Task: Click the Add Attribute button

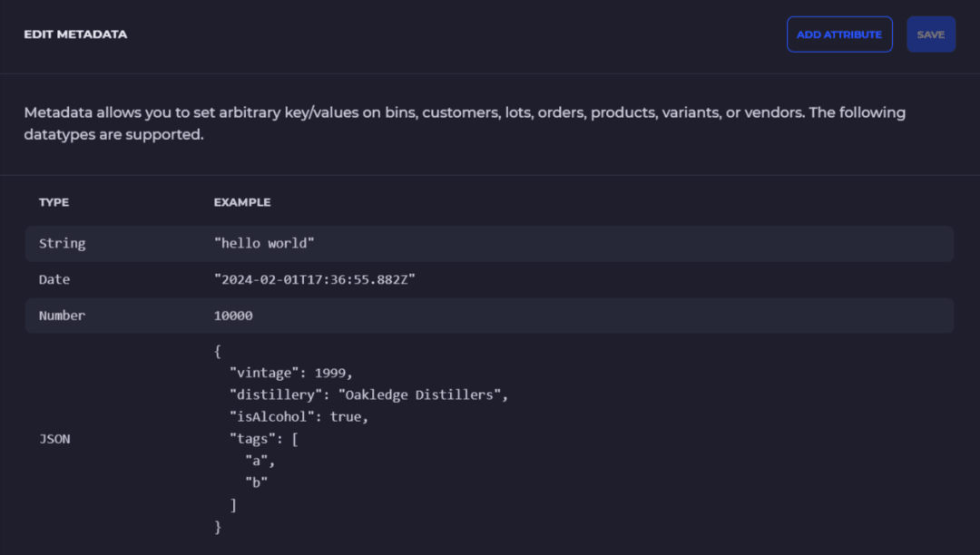Action: coord(839,34)
